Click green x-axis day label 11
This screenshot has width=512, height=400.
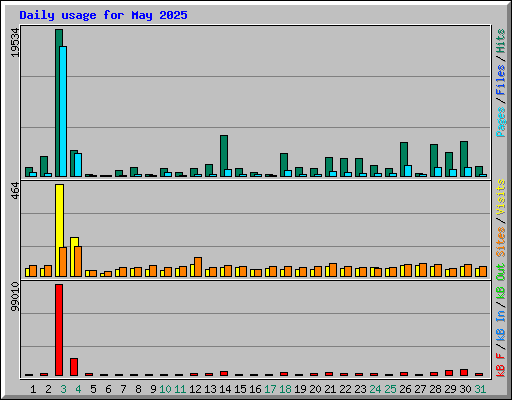180,389
